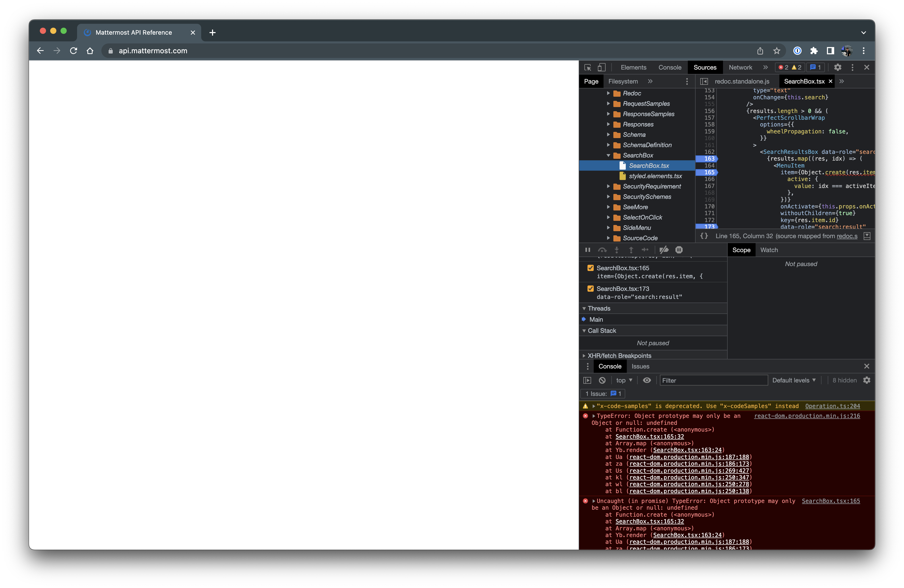Click inside the console Filter field
This screenshot has height=588, width=904.
713,380
